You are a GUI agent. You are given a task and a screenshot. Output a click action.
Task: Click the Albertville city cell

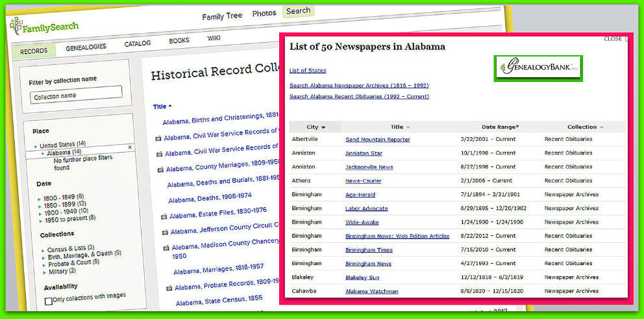click(x=304, y=139)
